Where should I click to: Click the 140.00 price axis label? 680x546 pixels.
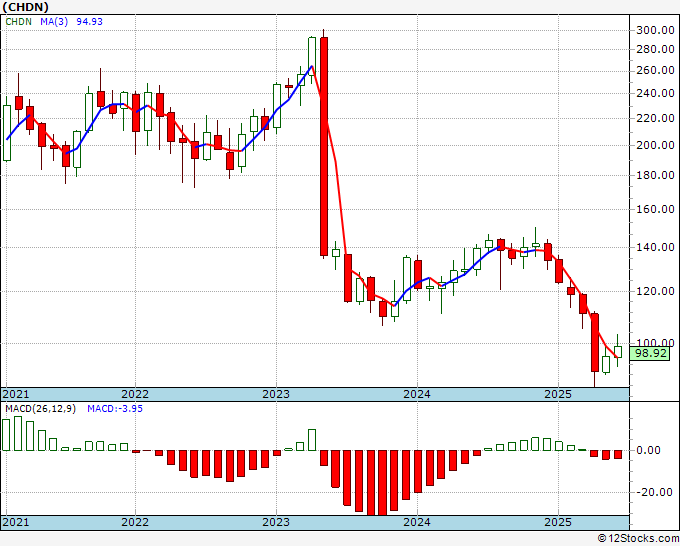pos(655,248)
